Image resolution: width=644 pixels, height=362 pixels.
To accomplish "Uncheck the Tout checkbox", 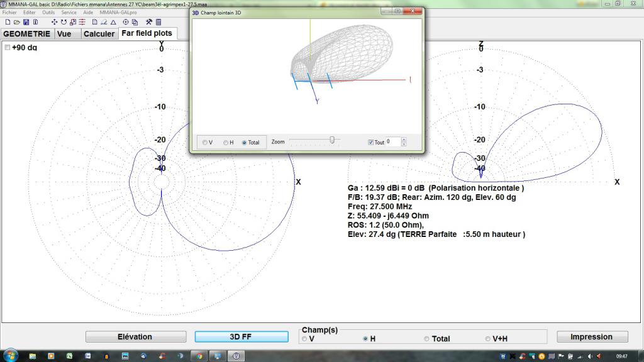I will pyautogui.click(x=370, y=143).
